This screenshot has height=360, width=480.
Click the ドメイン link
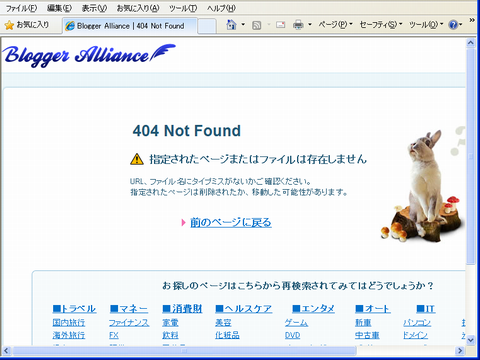pos(415,335)
